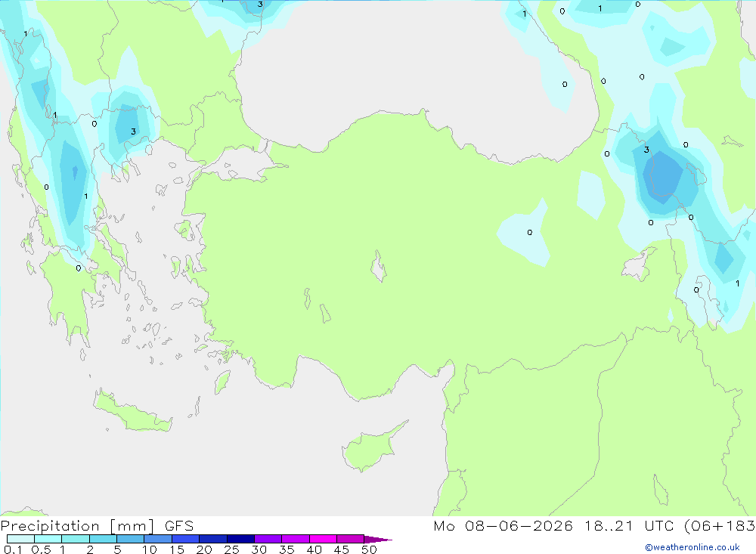Select the 45–50 mm legend color swatch
Screen dimensions: 756x554
[351, 539]
